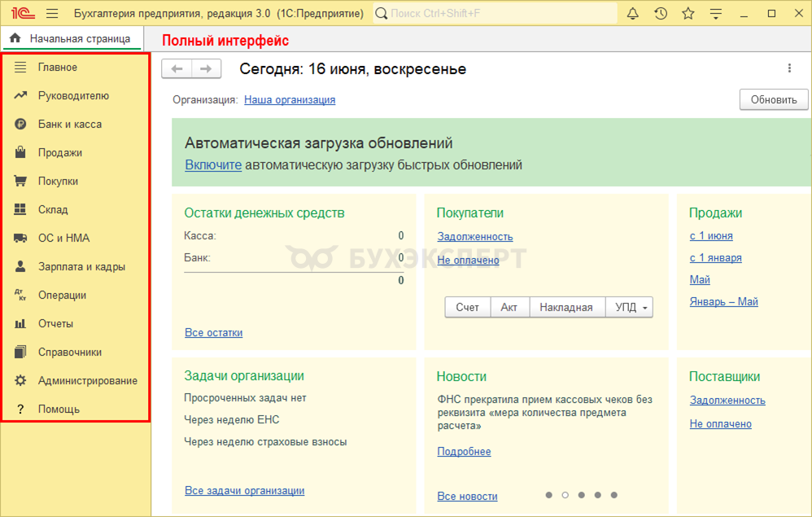Screen dimensions: 812x517
Task: Open favorites star icon
Action: click(x=688, y=14)
